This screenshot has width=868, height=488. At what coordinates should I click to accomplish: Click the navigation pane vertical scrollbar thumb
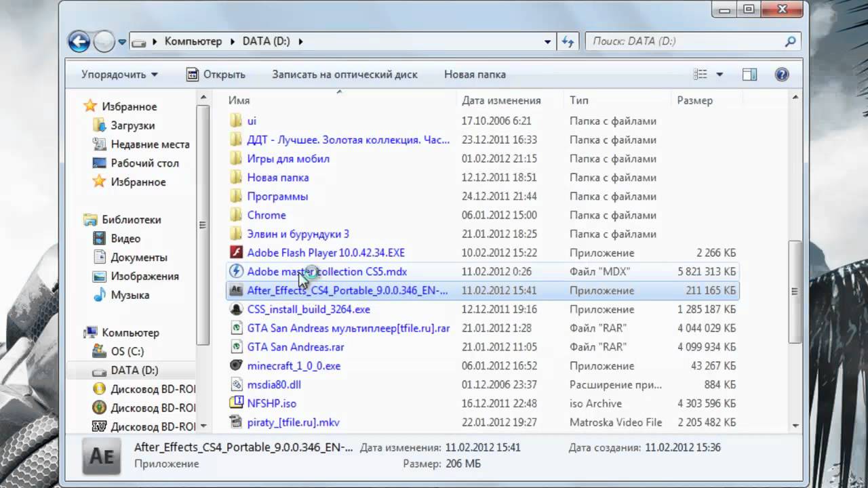click(202, 225)
